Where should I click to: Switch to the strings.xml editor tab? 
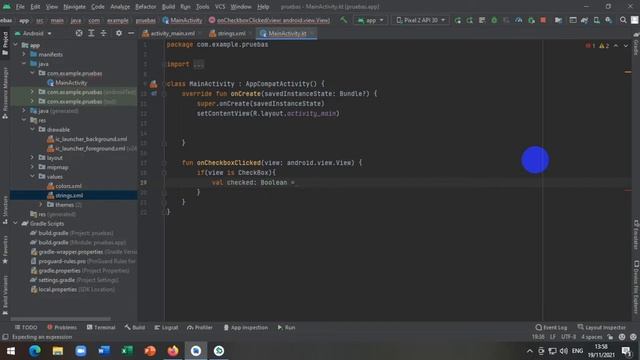231,33
